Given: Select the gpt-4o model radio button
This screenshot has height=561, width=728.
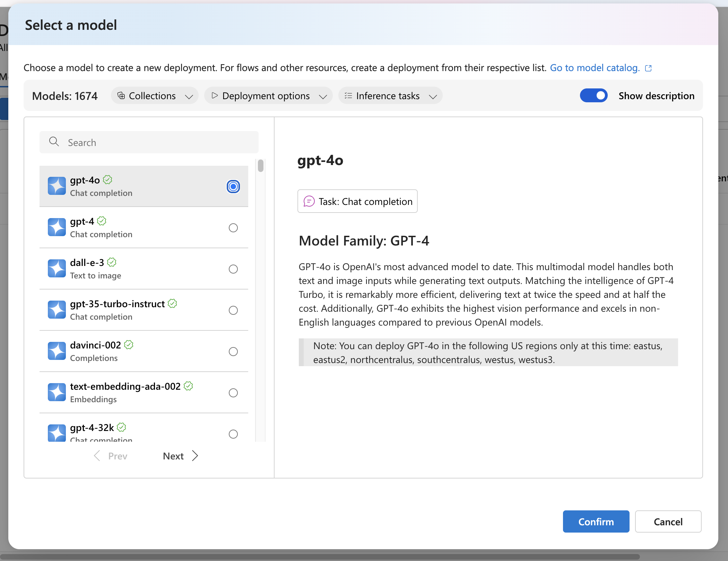Looking at the screenshot, I should 233,186.
